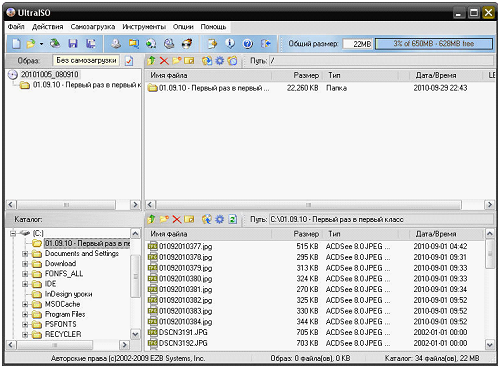Click the Save As toolbar icon
The image size is (500, 381).
click(x=91, y=44)
